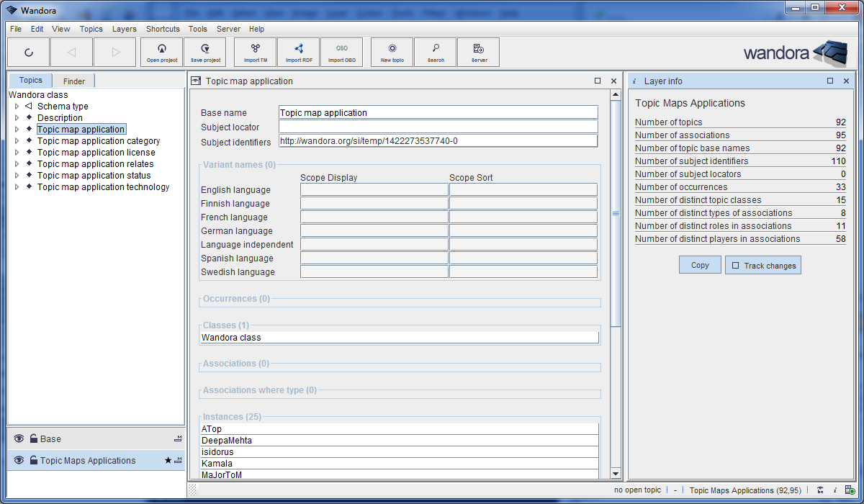
Task: Open Search via the Search toolbar icon
Action: (435, 51)
